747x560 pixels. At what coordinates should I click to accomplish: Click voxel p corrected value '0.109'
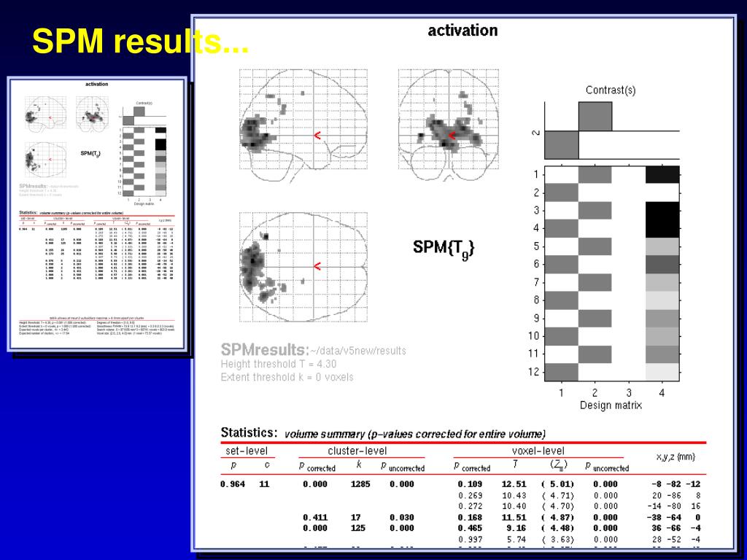471,484
